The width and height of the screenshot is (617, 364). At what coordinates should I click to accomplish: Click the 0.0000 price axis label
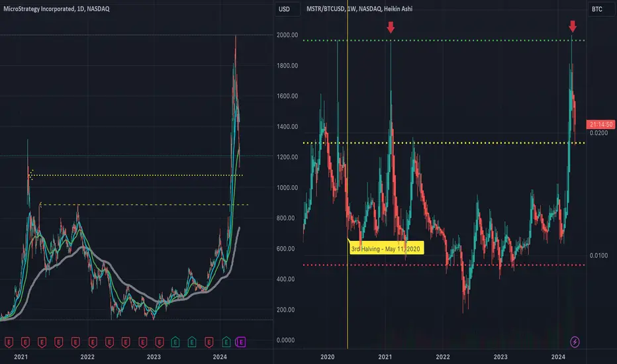[x=286, y=340]
